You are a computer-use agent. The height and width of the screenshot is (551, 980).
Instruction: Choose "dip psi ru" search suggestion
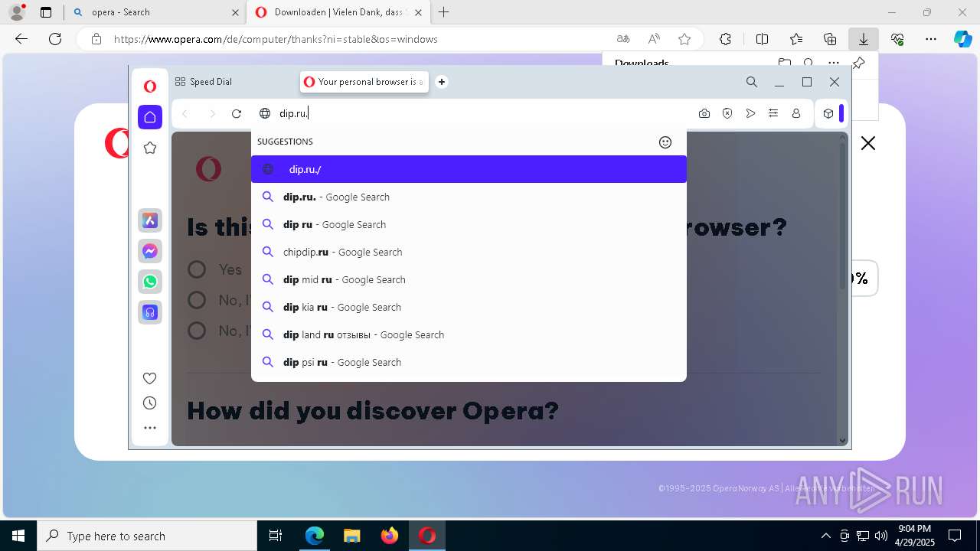(469, 362)
